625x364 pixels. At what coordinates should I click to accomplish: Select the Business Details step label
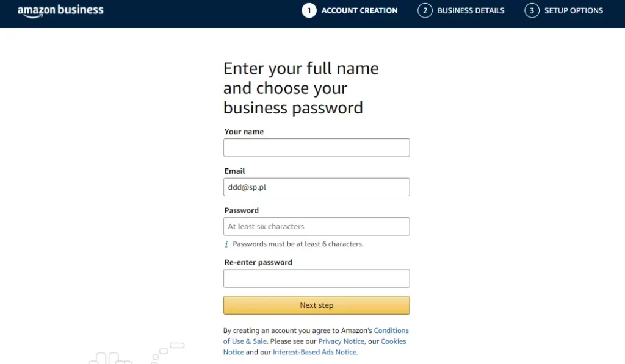(x=471, y=11)
